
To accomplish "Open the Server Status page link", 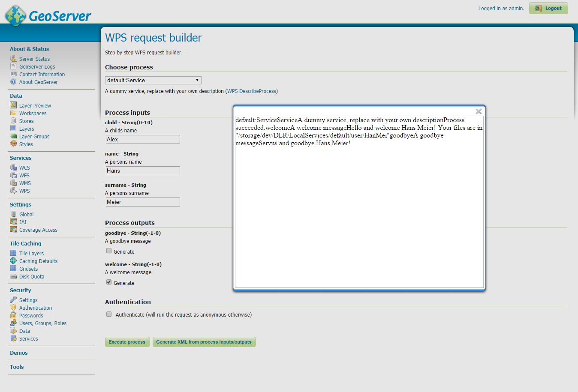I will [34, 59].
